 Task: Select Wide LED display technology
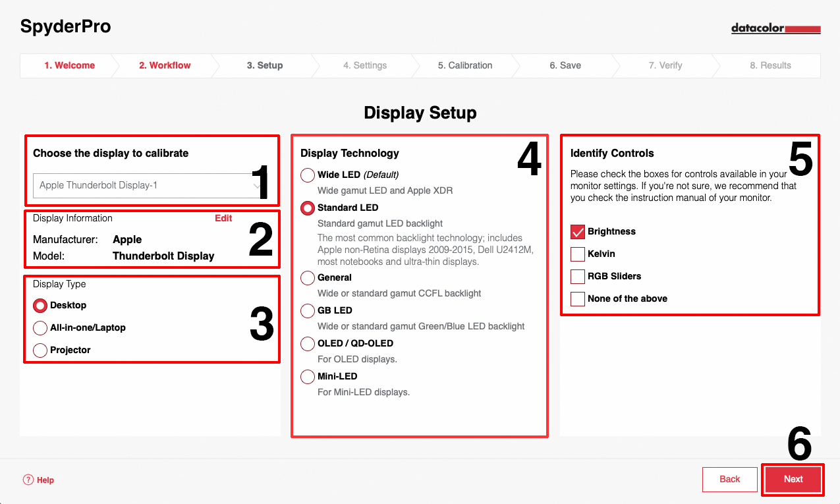pos(308,175)
